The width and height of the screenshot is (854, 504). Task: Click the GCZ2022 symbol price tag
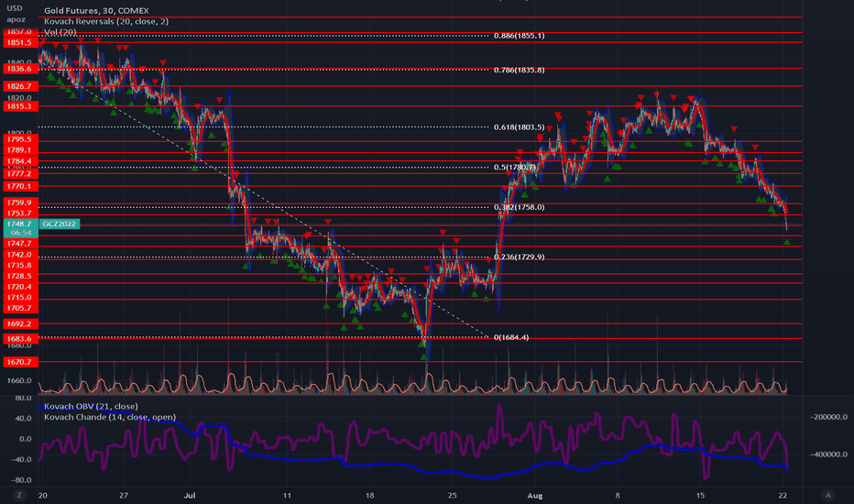point(60,224)
